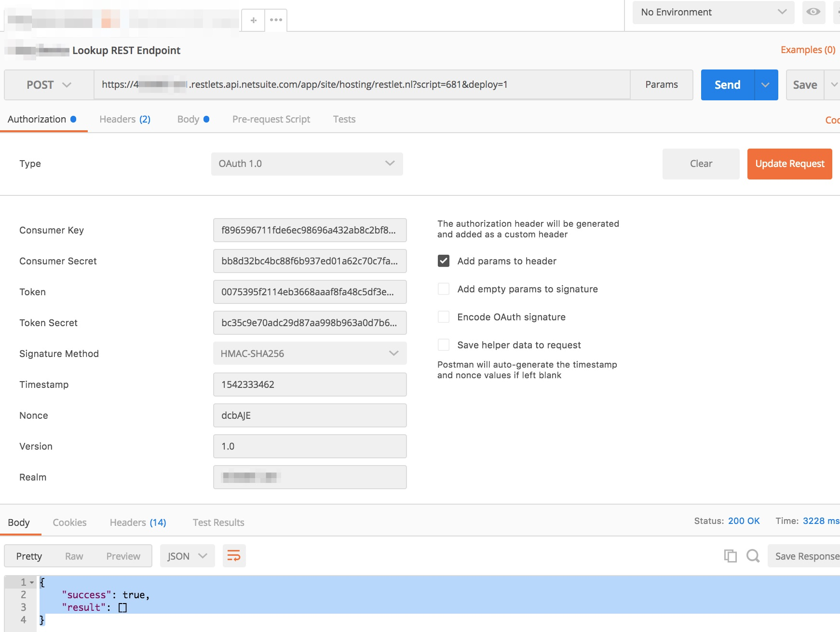Select the response Body tab
Screen dimensions: 840x632
[x=19, y=522]
